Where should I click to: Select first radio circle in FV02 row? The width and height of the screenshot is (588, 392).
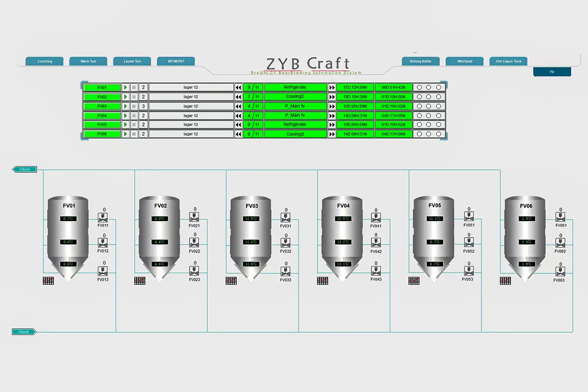click(419, 97)
